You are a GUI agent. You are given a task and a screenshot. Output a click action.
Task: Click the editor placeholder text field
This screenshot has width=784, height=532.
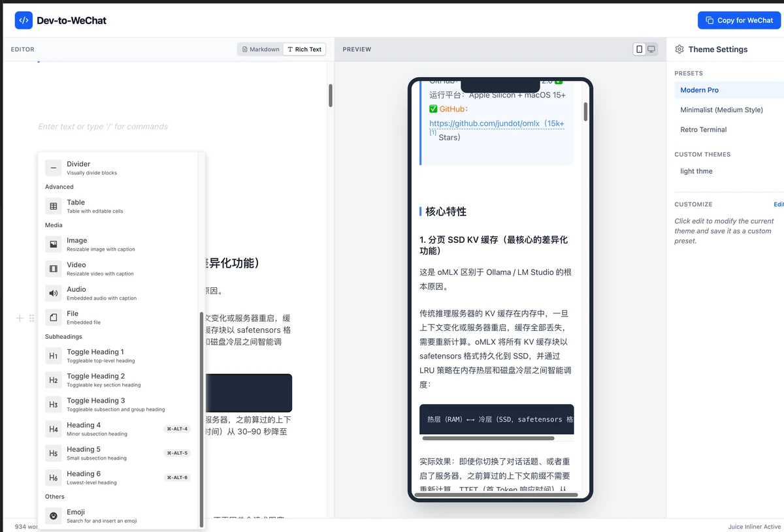pyautogui.click(x=103, y=127)
